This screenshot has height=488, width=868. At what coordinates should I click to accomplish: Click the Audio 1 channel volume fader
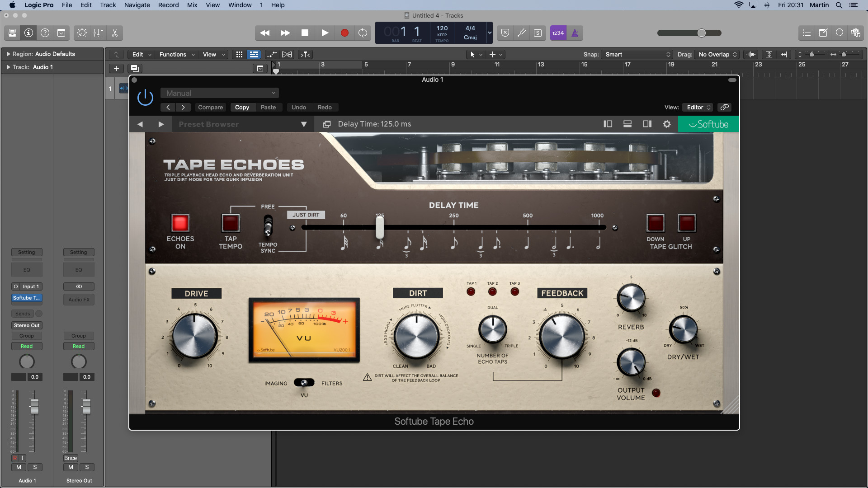tap(34, 407)
